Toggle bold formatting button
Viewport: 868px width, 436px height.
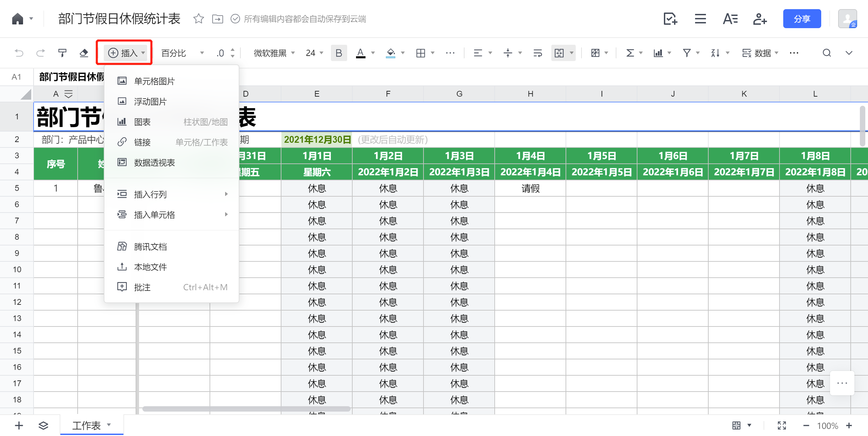coord(338,53)
